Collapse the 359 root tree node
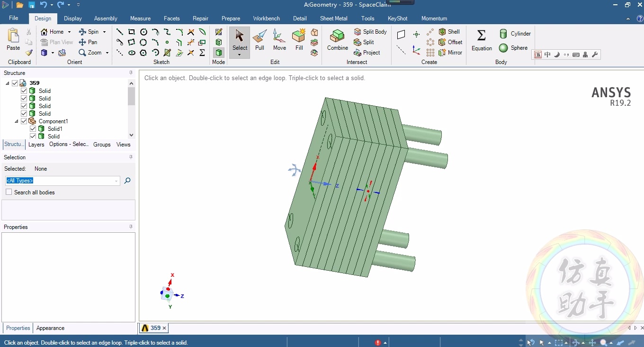The width and height of the screenshot is (644, 347). pyautogui.click(x=7, y=82)
